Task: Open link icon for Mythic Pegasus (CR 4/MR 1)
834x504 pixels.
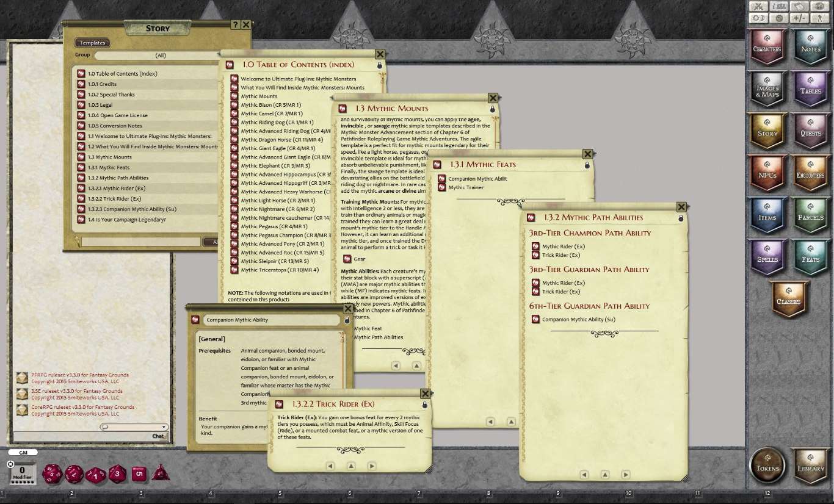Action: coord(234,226)
